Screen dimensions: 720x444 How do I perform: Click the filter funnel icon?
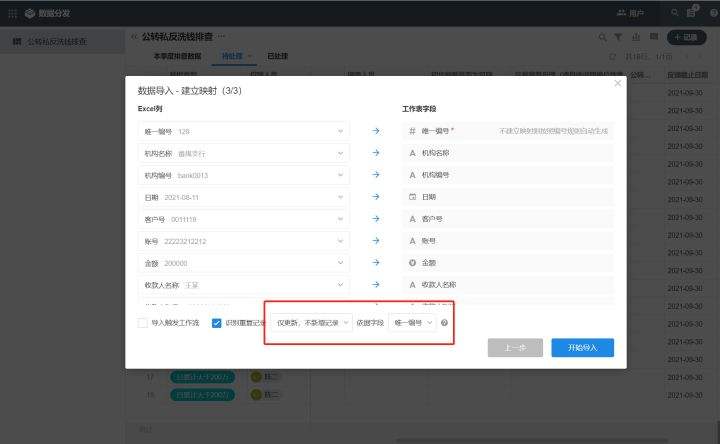(619, 37)
